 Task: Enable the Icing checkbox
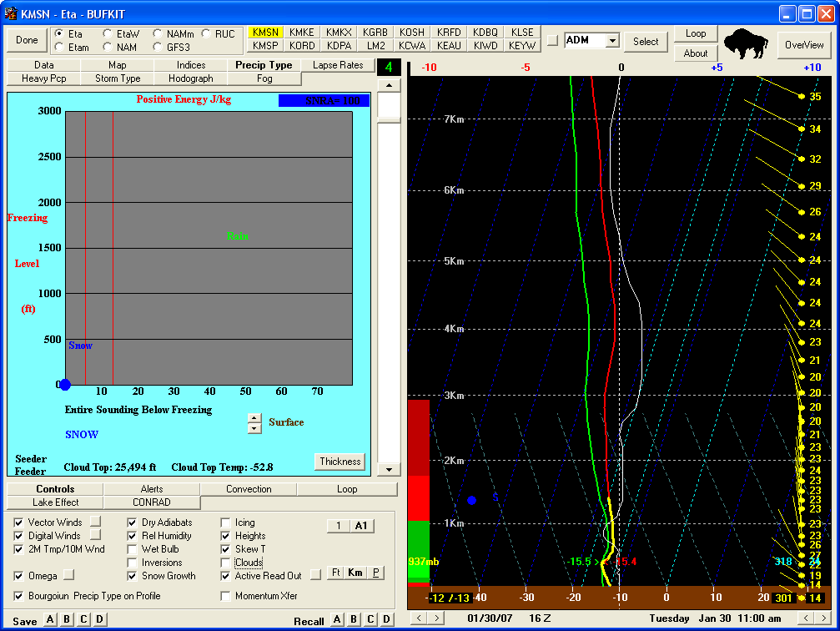coord(225,522)
